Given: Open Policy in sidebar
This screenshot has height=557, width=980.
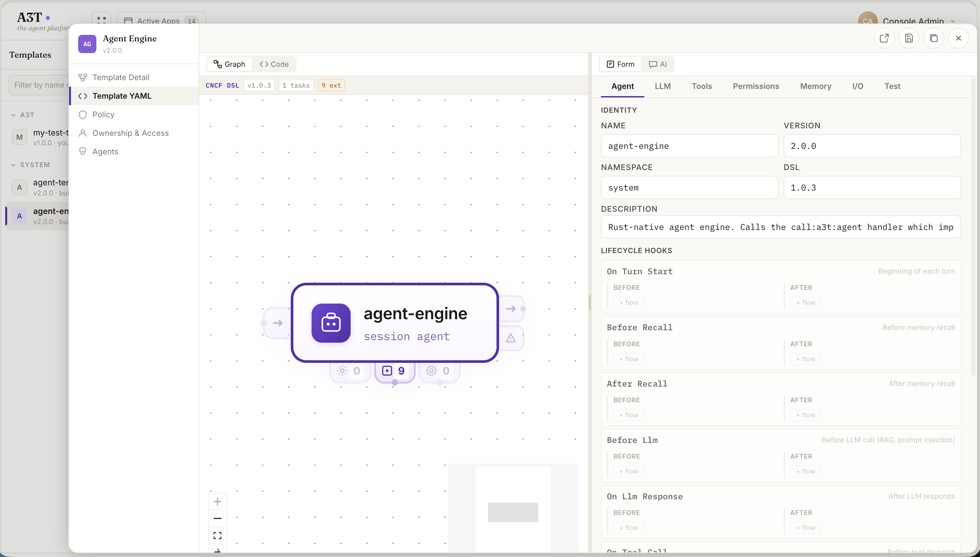Looking at the screenshot, I should 134,115.
